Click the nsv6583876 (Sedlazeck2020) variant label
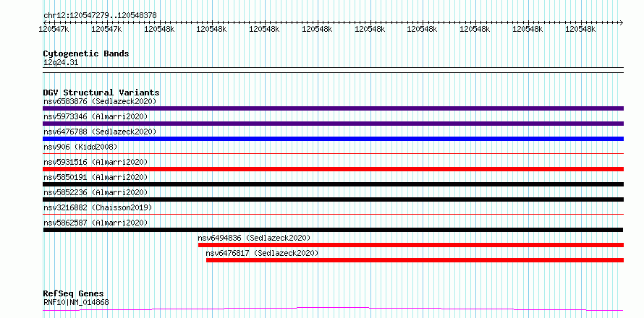Image resolution: width=644 pixels, height=318 pixels. click(x=100, y=101)
